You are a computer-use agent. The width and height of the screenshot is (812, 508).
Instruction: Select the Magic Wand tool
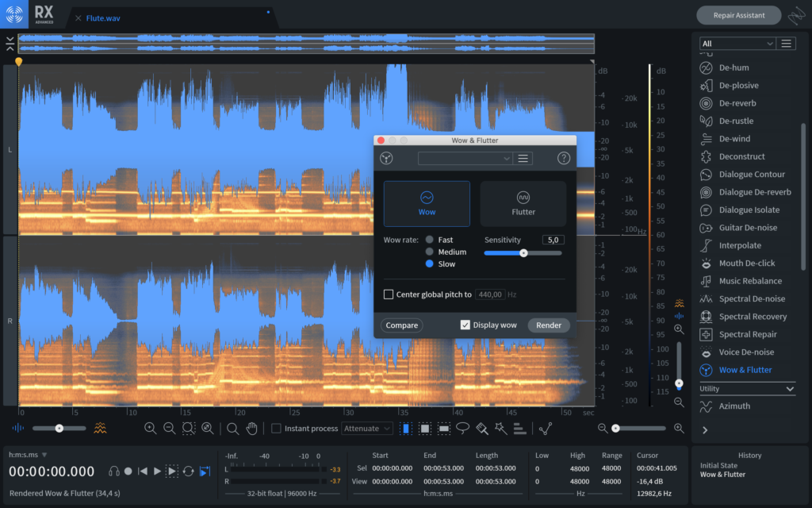coord(500,429)
